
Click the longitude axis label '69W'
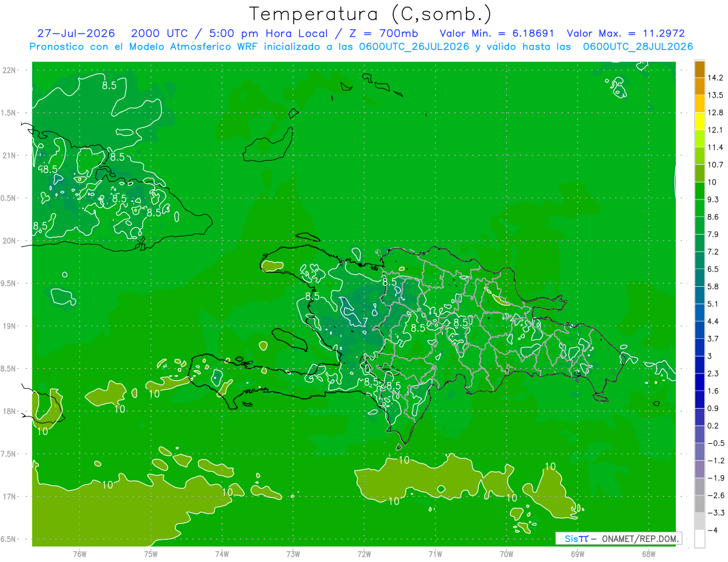[578, 554]
